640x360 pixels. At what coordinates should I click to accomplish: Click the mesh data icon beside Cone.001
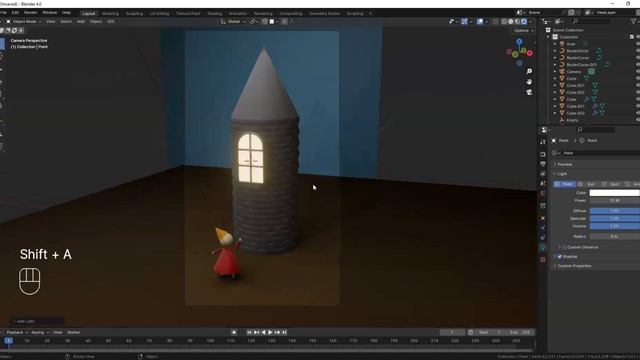pos(595,85)
